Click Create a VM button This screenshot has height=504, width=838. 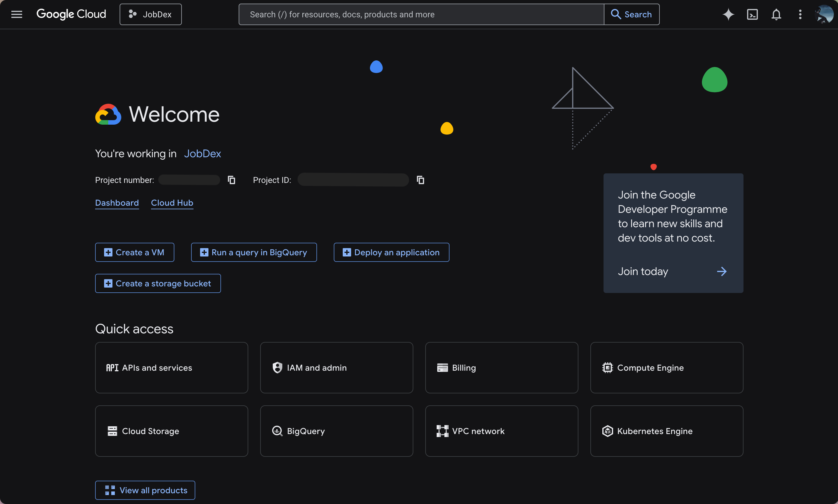coord(135,252)
